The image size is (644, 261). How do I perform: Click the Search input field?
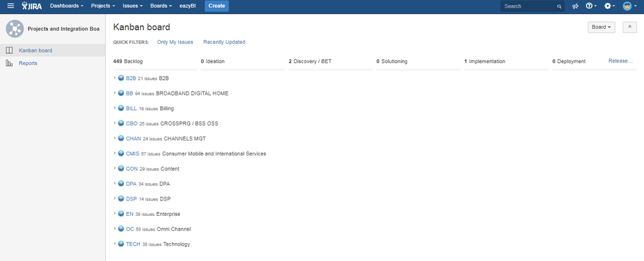(529, 6)
